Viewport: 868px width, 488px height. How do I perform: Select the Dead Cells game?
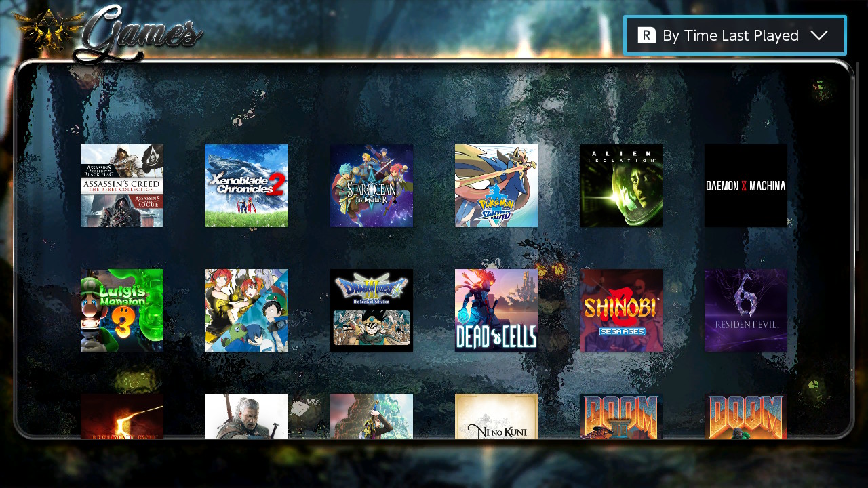(496, 310)
